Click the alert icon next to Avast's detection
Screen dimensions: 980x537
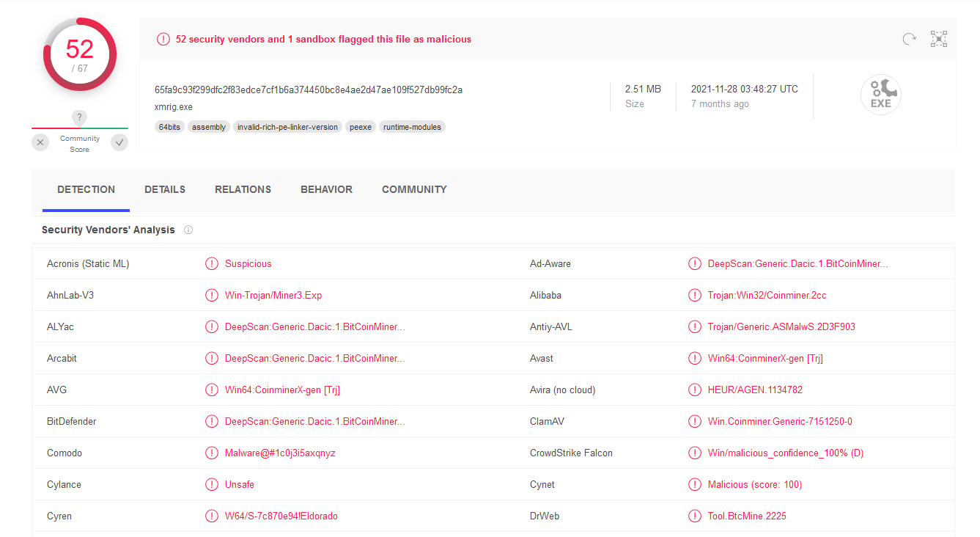695,358
